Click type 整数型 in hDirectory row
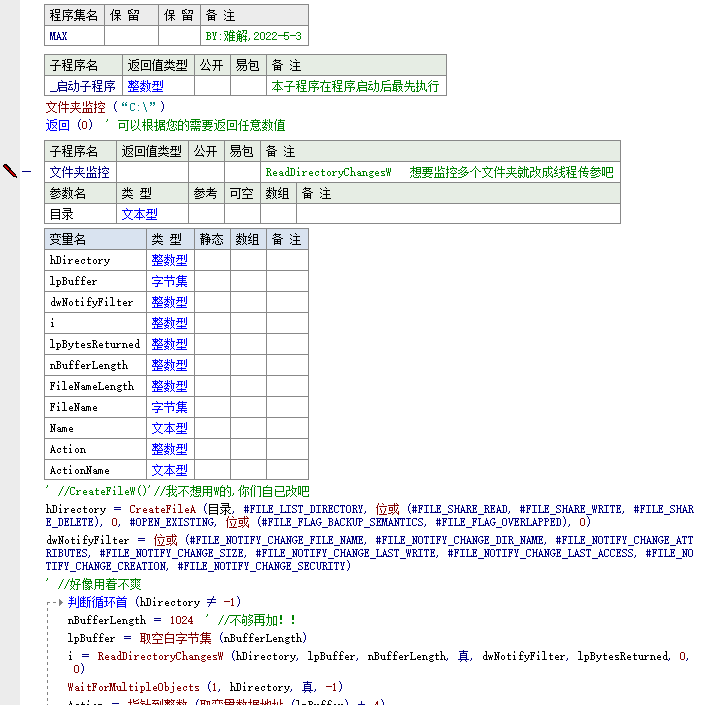The image size is (708, 705). point(169,260)
